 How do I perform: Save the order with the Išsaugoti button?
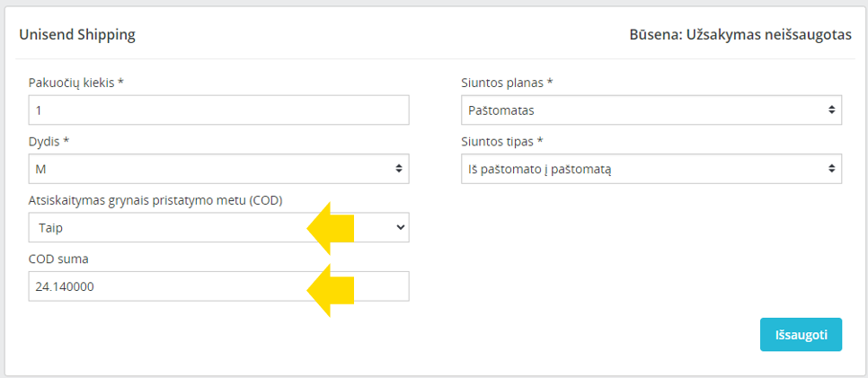(801, 334)
